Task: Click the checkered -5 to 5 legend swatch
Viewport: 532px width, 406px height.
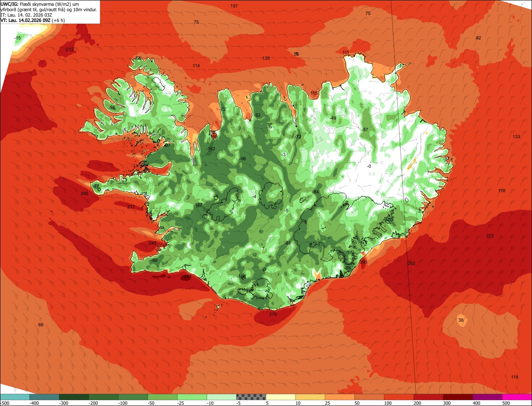Action: (x=251, y=397)
